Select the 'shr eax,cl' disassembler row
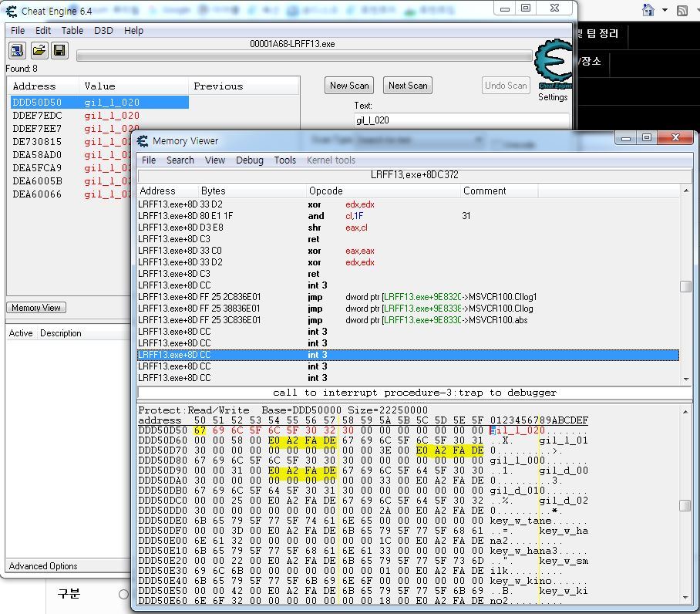Viewport: 700px width, 614px height. click(408, 228)
